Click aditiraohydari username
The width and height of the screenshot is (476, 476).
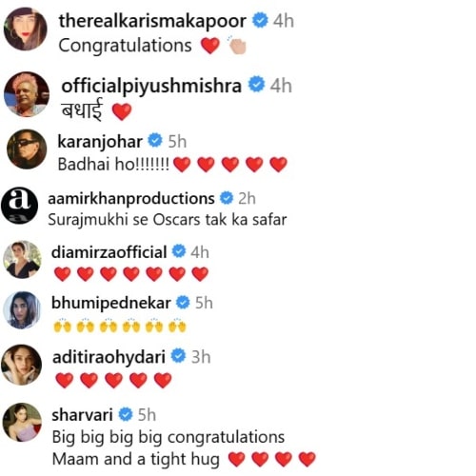tap(109, 357)
